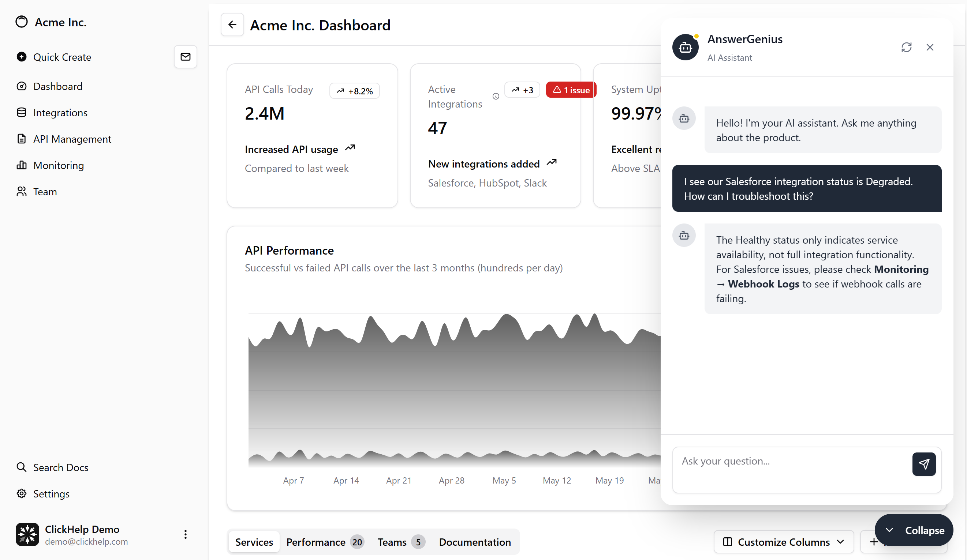Viewport: 967px width, 560px height.
Task: Click the Quick Create plus icon
Action: (x=22, y=57)
